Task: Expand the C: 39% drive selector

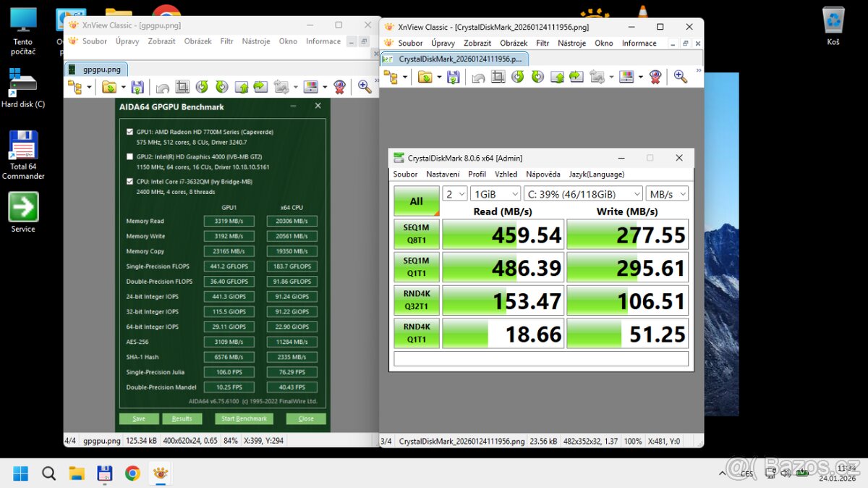Action: pos(583,194)
